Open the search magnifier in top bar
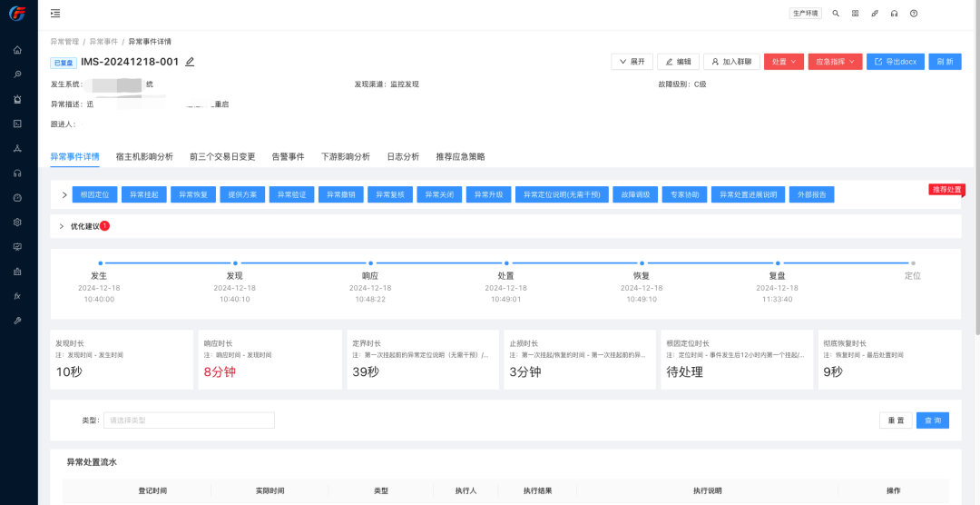 [835, 14]
